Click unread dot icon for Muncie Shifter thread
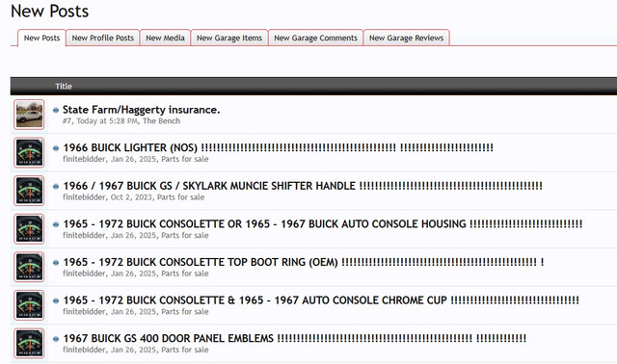This screenshot has width=617, height=364. tap(56, 186)
